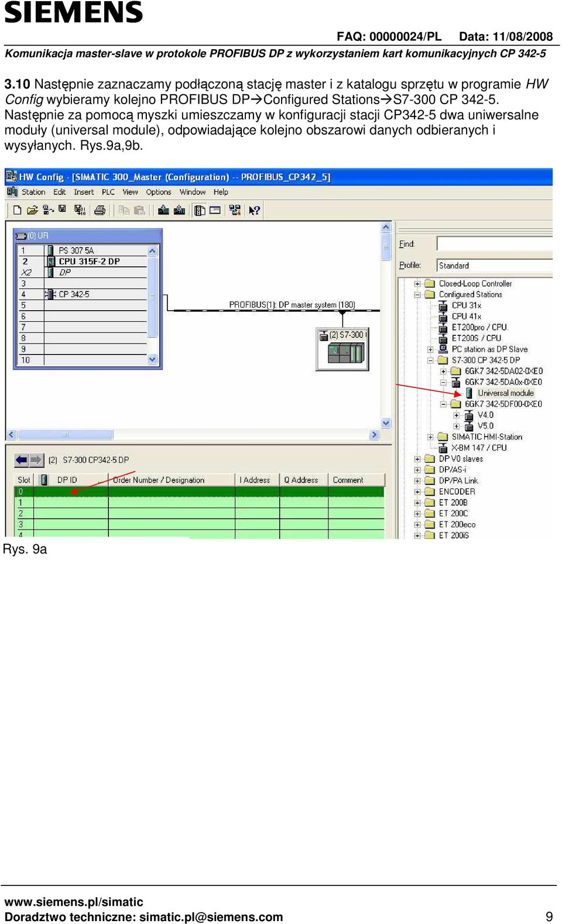
Task: Click the Paste toolbar icon
Action: click(x=139, y=209)
